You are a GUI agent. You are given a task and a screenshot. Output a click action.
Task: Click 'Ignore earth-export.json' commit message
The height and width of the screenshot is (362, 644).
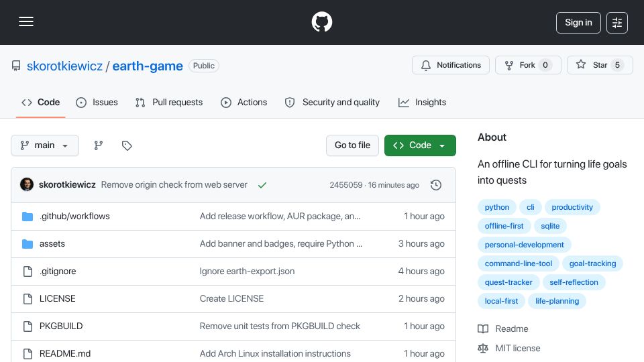click(247, 271)
